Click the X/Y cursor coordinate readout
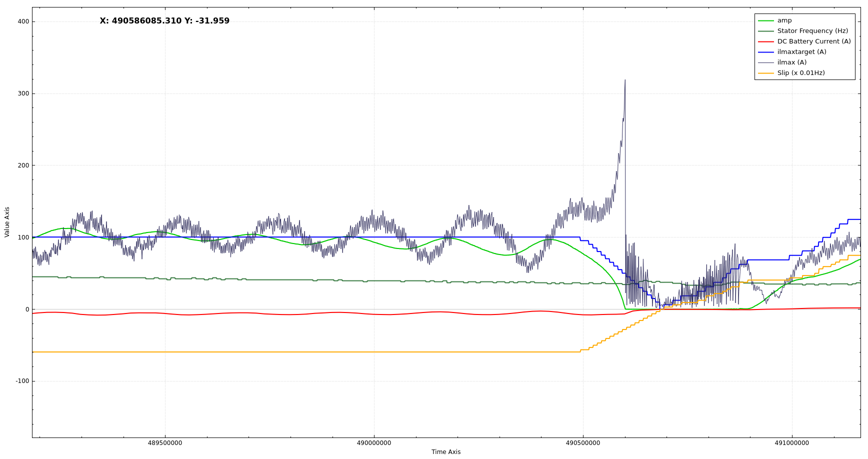This screenshot has width=868, height=459. click(x=164, y=21)
